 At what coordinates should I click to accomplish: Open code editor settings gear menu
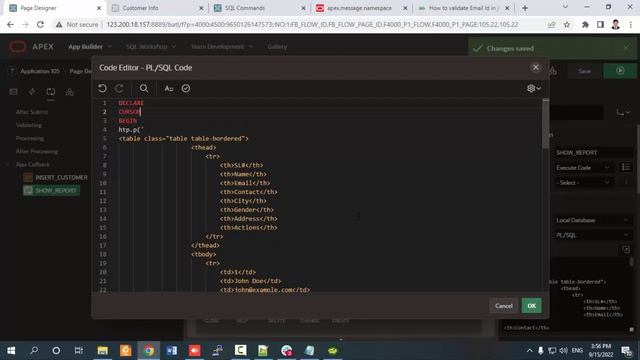point(533,88)
